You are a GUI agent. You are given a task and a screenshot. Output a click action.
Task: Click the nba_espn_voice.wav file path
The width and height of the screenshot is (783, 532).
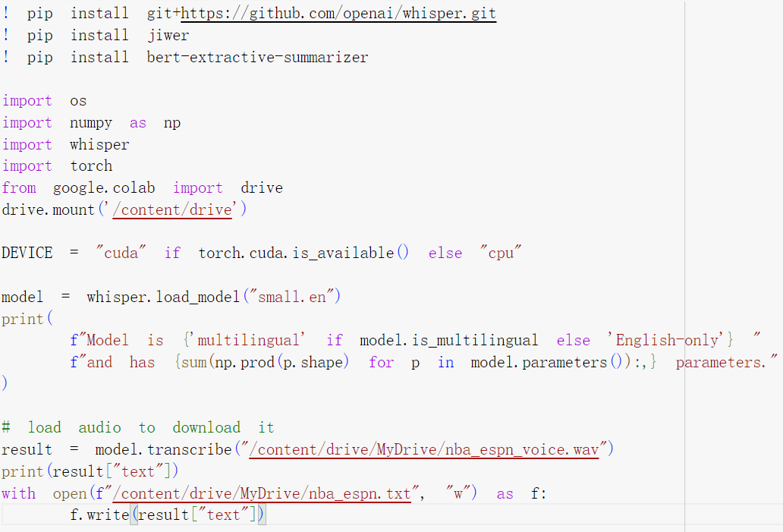tap(424, 449)
